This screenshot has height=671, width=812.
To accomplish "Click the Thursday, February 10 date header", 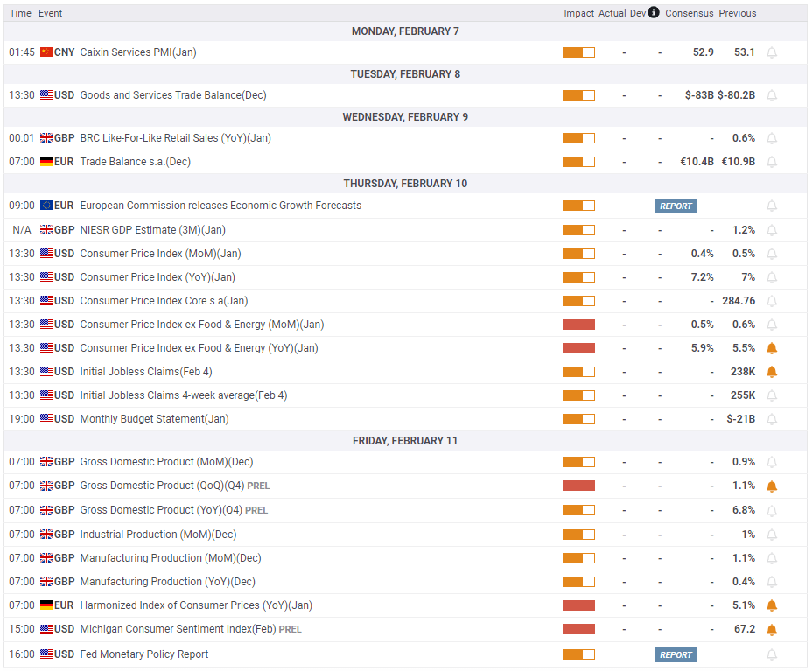I will coord(405,184).
